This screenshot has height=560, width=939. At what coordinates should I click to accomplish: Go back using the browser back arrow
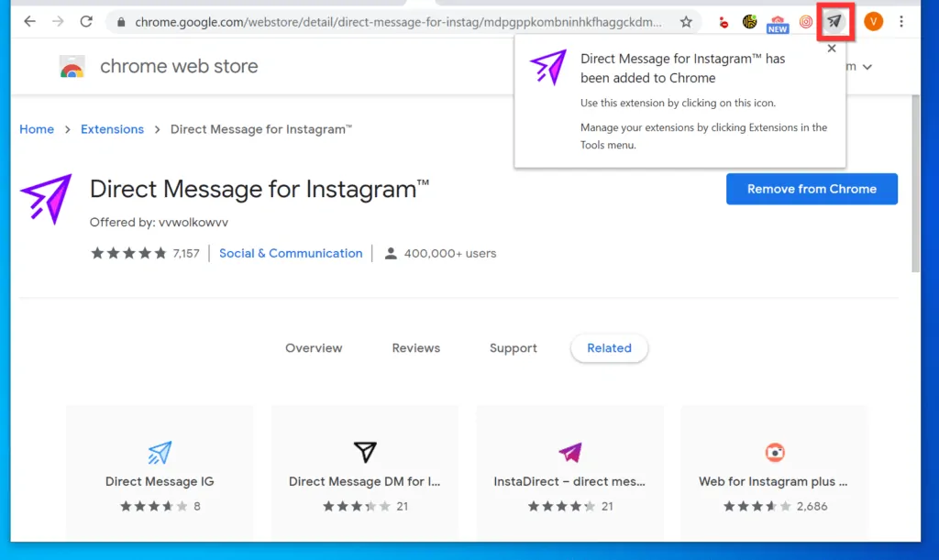pyautogui.click(x=29, y=22)
